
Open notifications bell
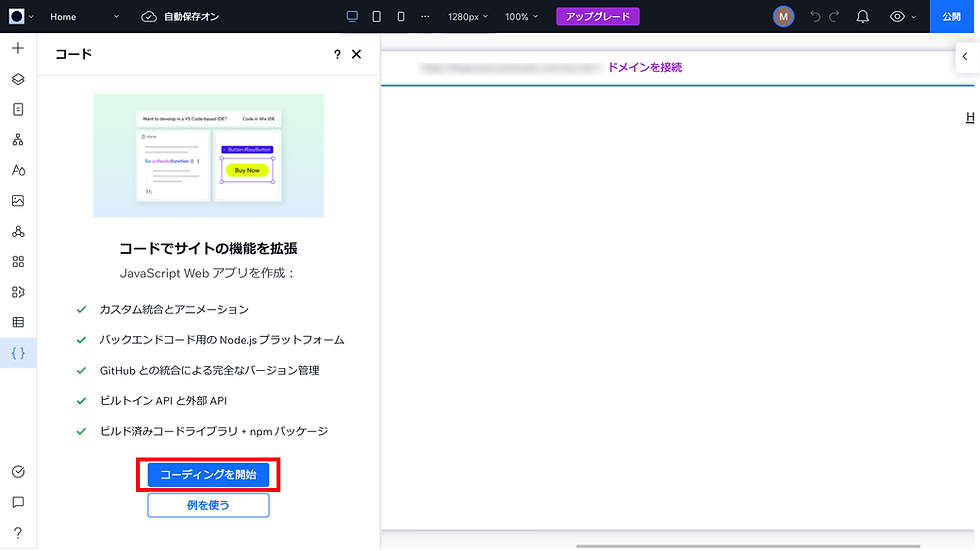pos(862,17)
